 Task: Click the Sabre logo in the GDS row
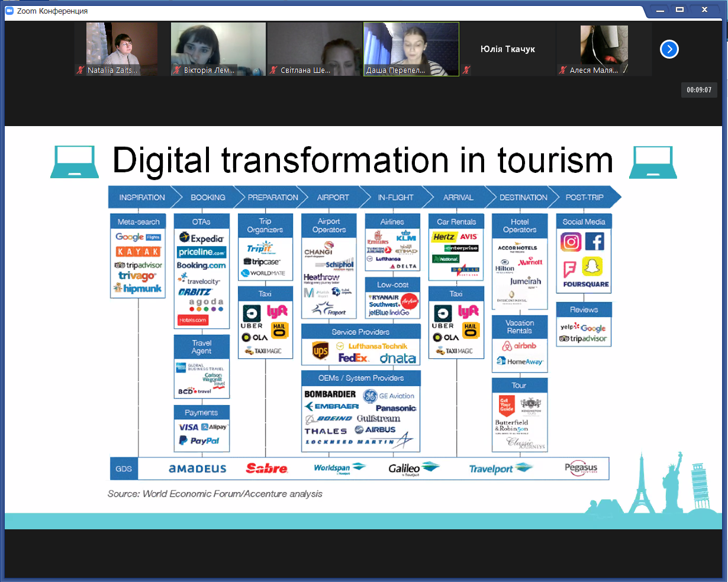click(267, 468)
